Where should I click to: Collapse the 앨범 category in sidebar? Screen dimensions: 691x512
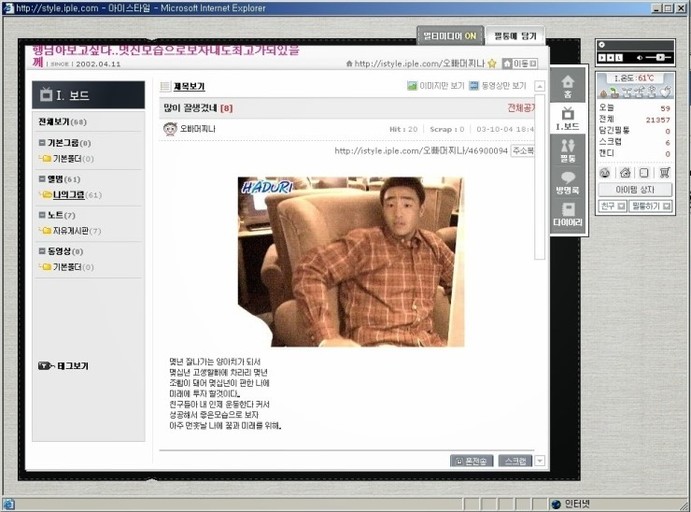38,179
